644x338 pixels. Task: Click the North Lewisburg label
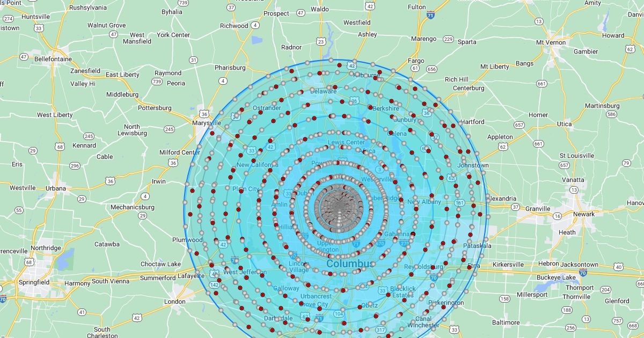[x=131, y=130]
